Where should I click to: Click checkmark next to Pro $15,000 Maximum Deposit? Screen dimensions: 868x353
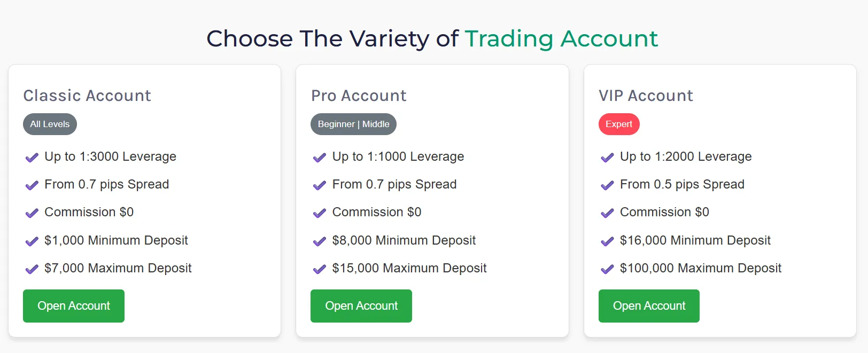tap(320, 269)
